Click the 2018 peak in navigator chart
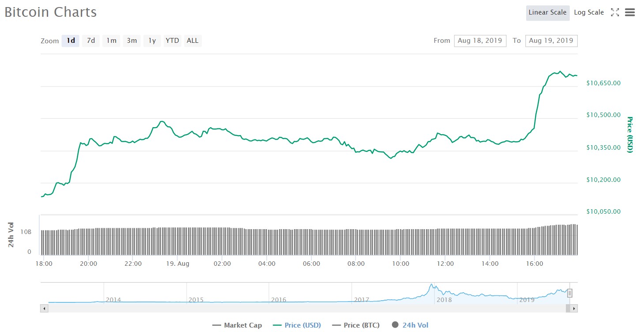Viewport: 644px width, 332px height. [x=431, y=285]
